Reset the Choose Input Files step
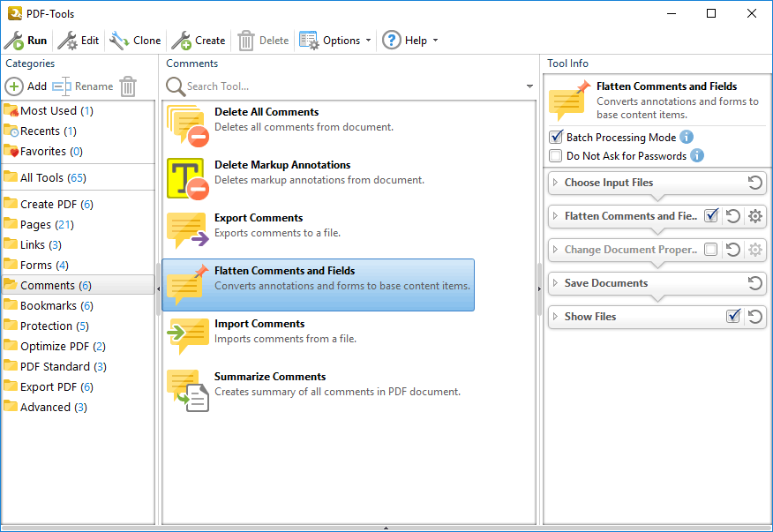The image size is (773, 532). coord(754,183)
